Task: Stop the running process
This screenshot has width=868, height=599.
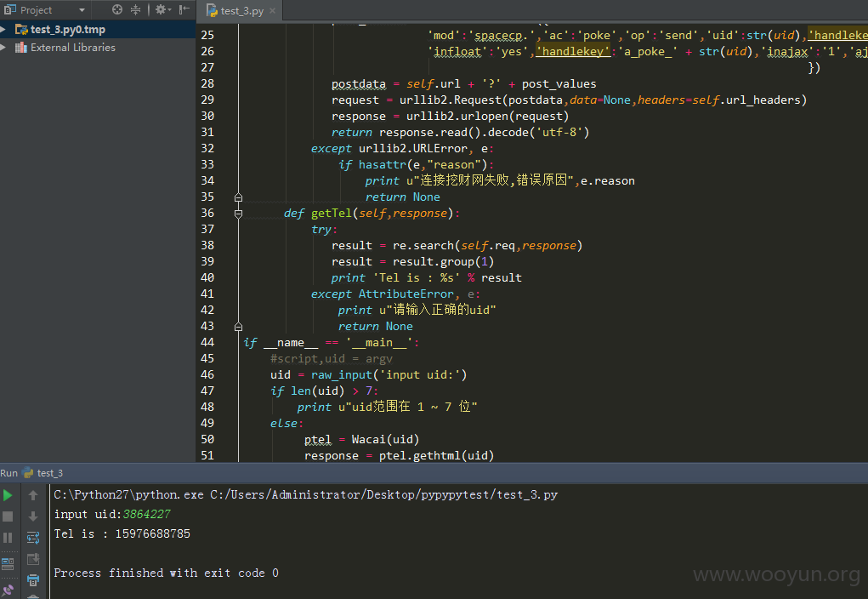Action: click(x=8, y=516)
